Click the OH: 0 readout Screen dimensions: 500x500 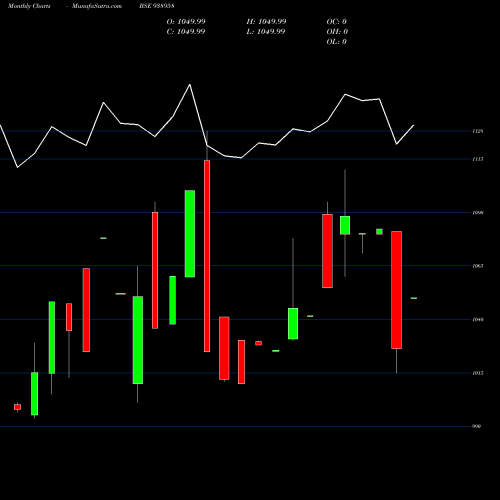(x=337, y=32)
